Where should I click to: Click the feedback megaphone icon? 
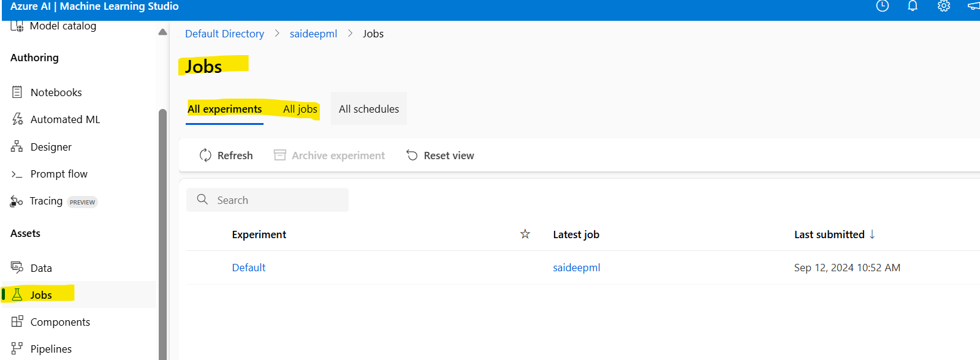[974, 6]
